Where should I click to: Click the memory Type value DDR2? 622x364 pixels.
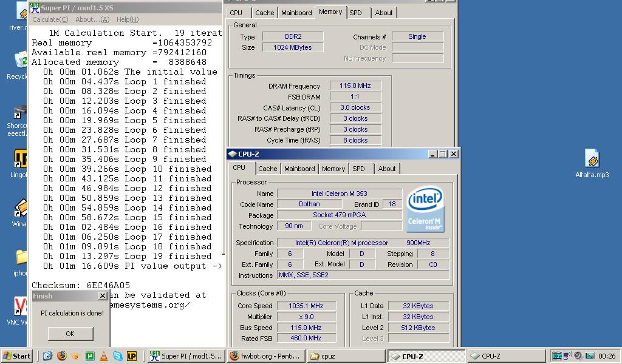pos(293,36)
